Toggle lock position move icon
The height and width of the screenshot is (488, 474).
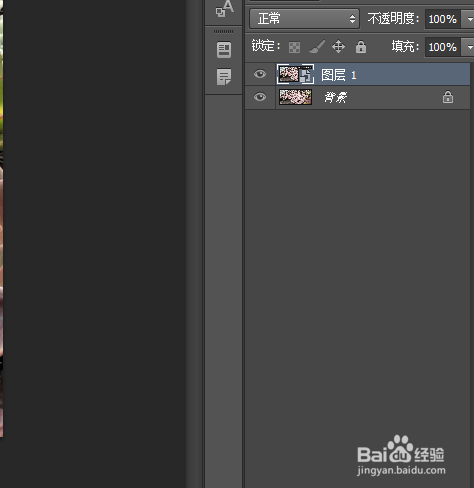click(338, 47)
